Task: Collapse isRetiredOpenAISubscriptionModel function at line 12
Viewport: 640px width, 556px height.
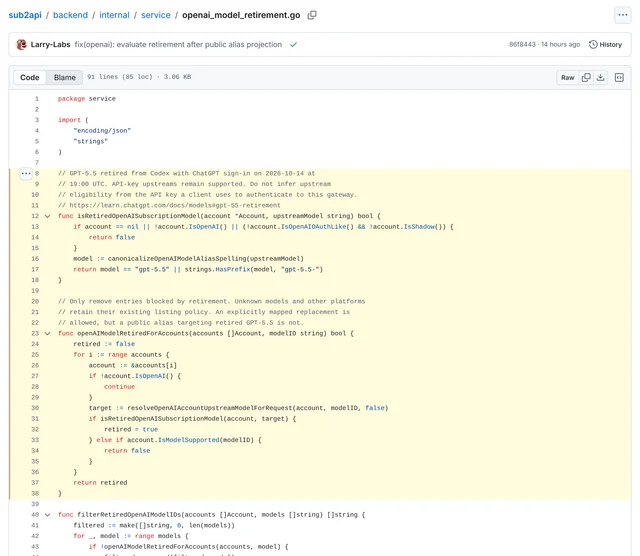Action: point(47,216)
